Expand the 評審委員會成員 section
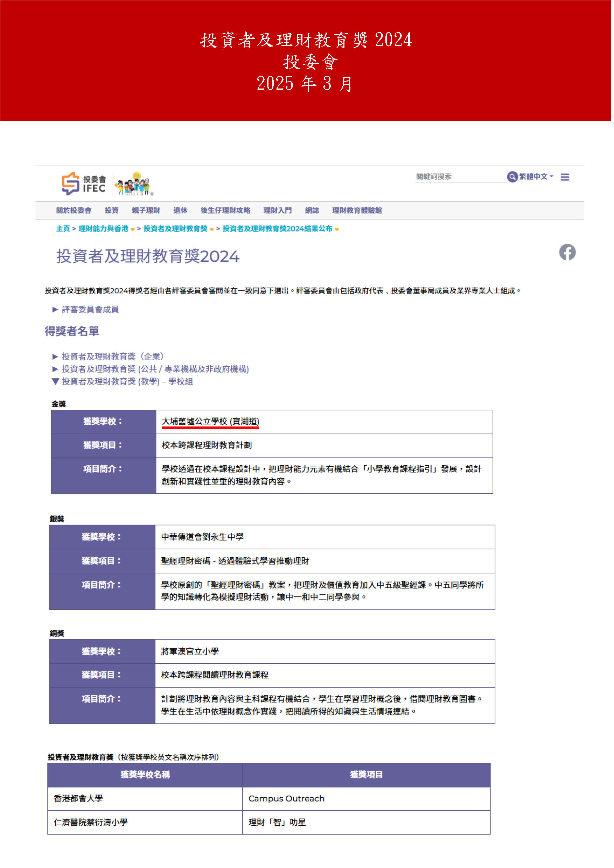 point(85,309)
